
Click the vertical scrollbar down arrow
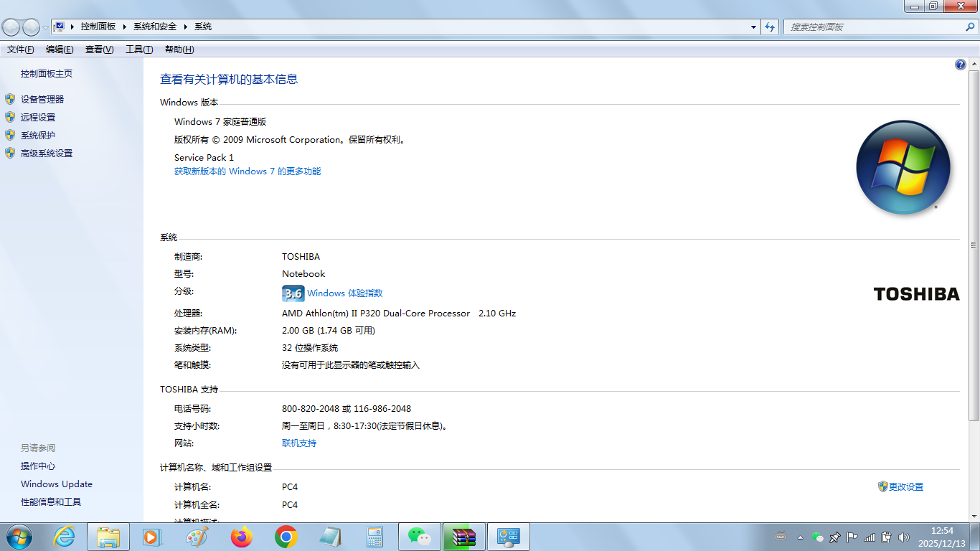[974, 516]
